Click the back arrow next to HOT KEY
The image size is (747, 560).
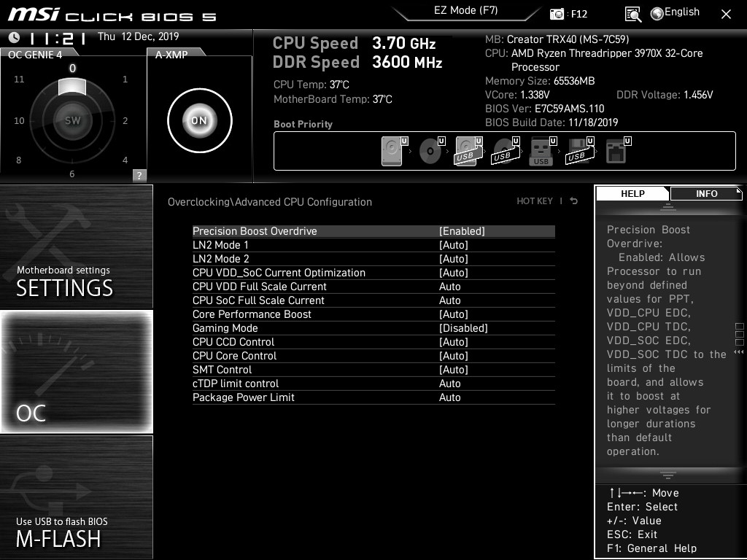coord(574,201)
